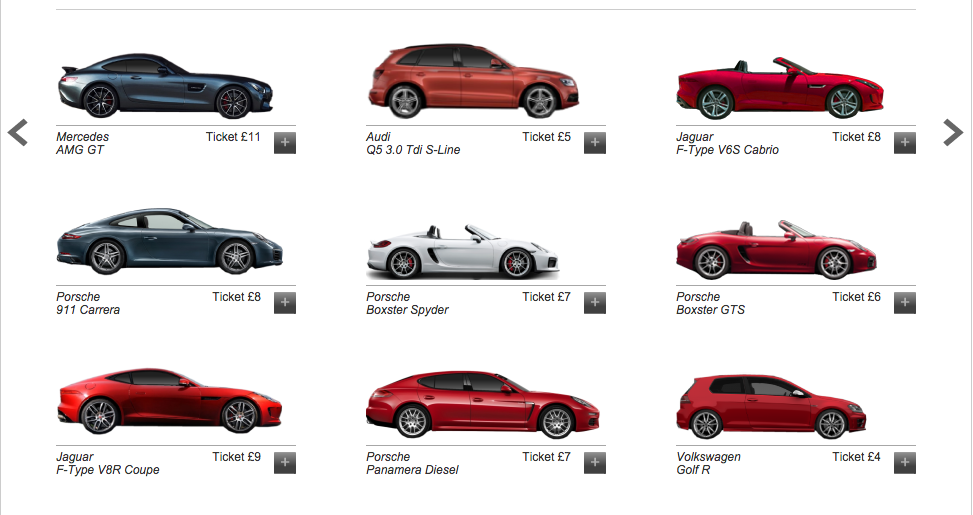Open the Jaguar F-Type V8R Coupe image
This screenshot has width=973, height=515.
pos(169,401)
